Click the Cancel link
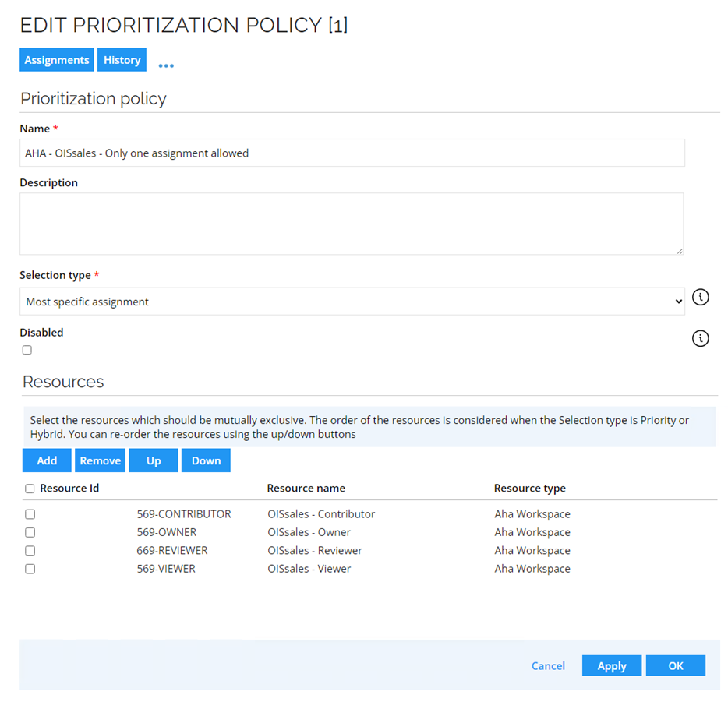Viewport: 728px width, 702px height. pos(548,666)
